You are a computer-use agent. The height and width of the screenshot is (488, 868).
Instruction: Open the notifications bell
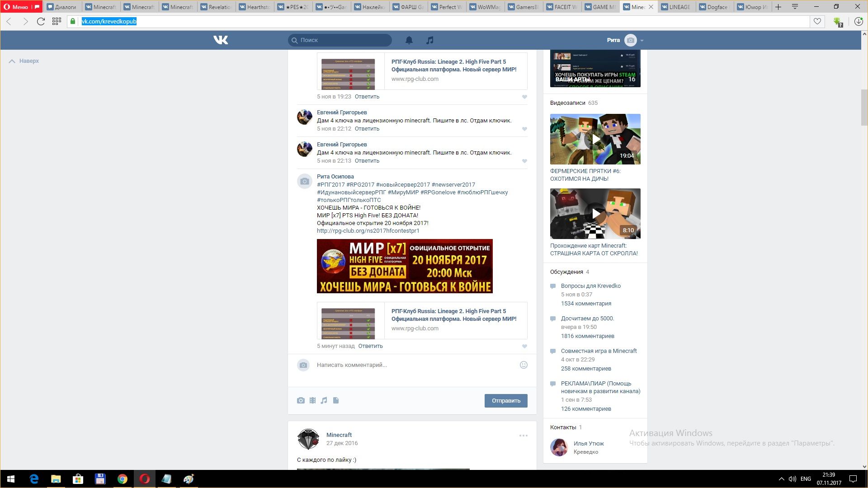coord(409,40)
